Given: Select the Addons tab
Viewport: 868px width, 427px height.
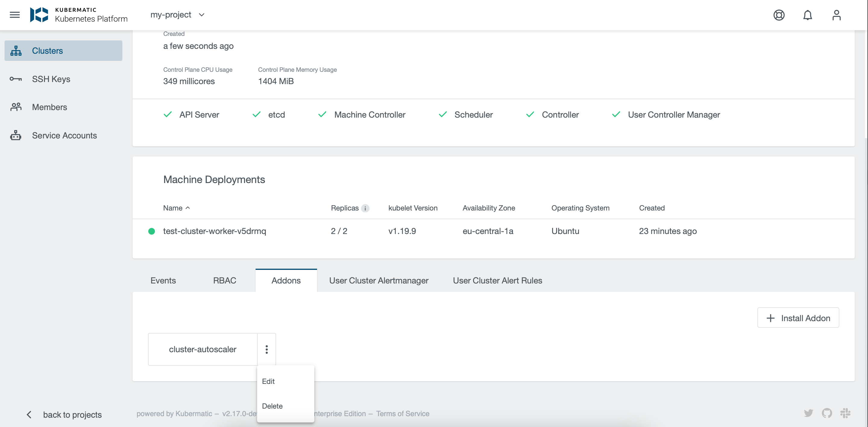Looking at the screenshot, I should (286, 280).
